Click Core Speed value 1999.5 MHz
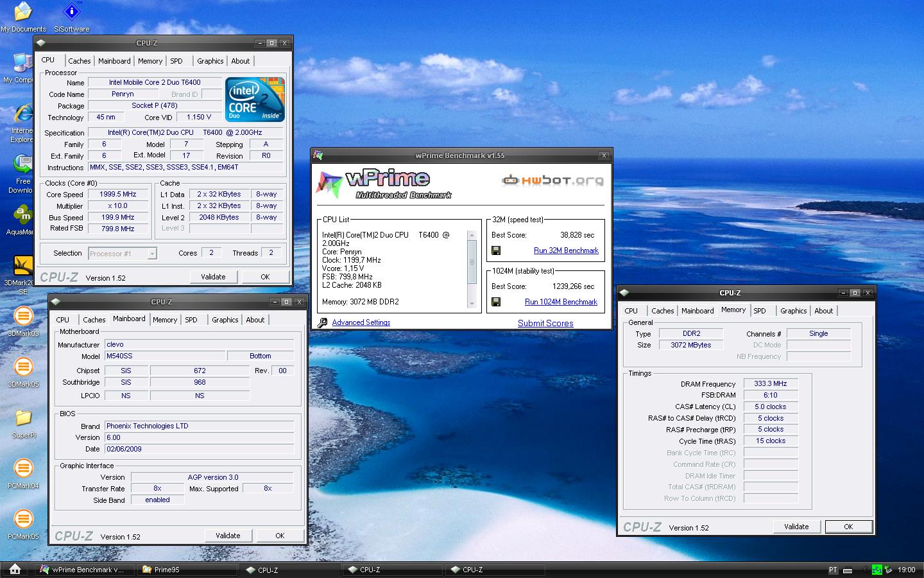The image size is (924, 578). (117, 194)
